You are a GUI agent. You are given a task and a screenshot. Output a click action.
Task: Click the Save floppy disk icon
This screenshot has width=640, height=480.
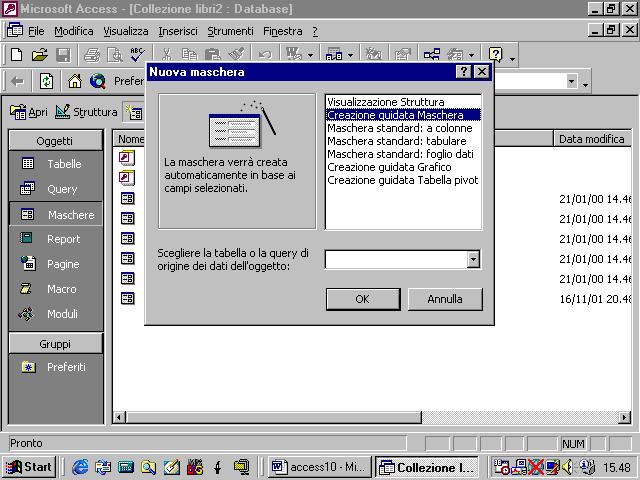click(63, 54)
